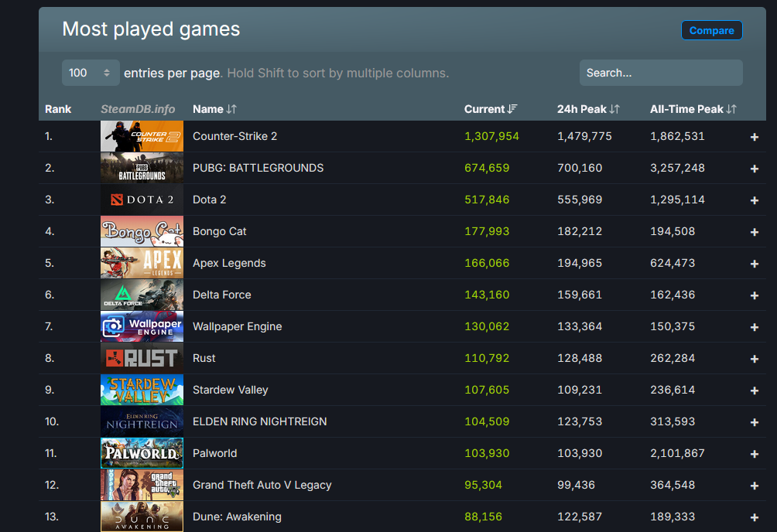Open the PUBG: BATTLEGROUNDS name link
The image size is (777, 532).
pyautogui.click(x=258, y=168)
